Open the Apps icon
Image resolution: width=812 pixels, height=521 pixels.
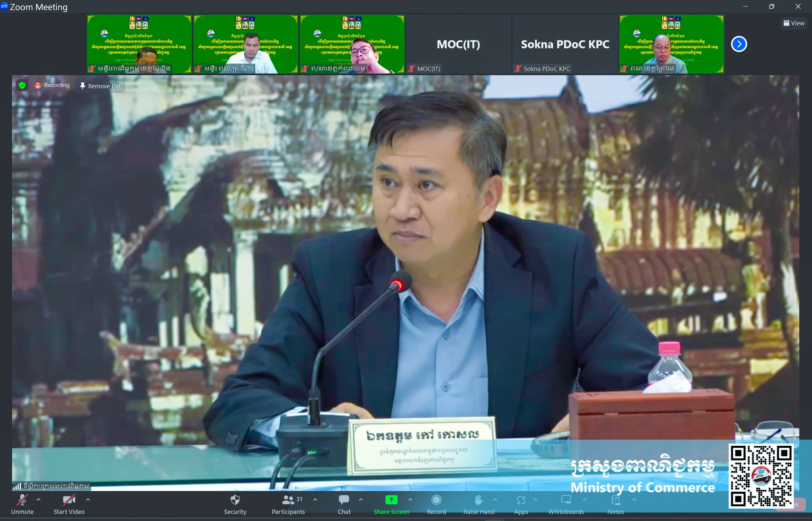[521, 500]
